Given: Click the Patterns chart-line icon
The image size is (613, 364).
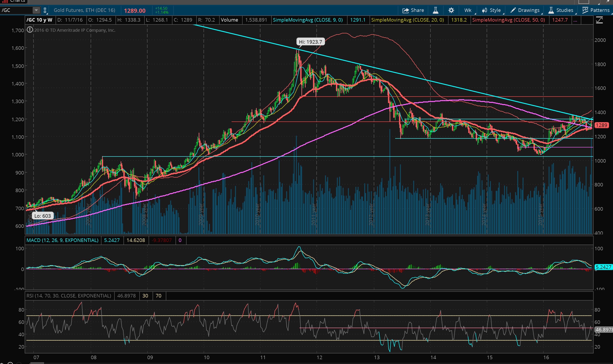Looking at the screenshot, I should 585,10.
